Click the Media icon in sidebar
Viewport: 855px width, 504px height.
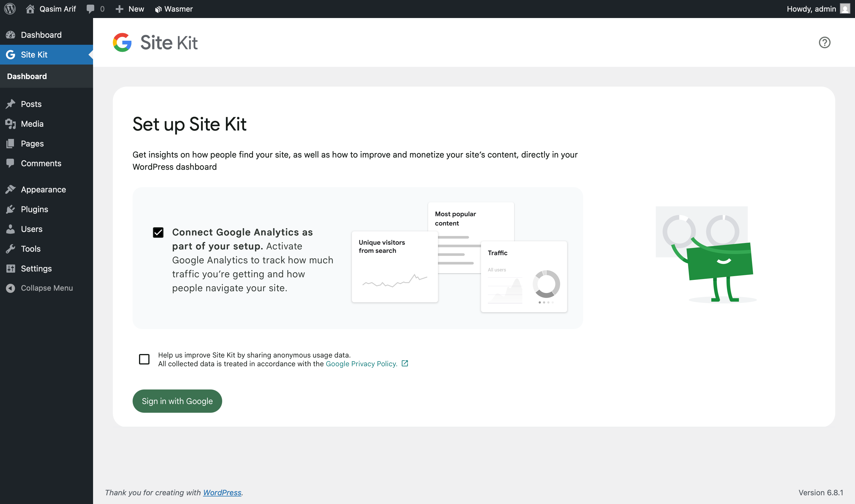click(10, 124)
